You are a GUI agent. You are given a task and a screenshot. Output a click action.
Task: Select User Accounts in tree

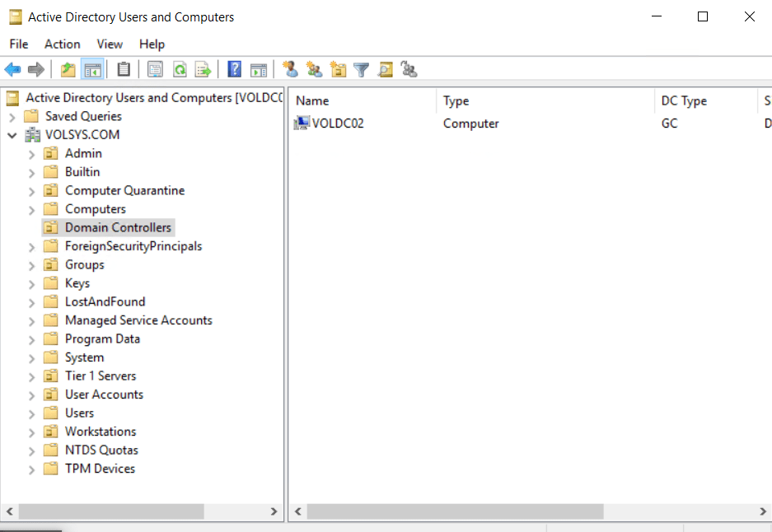pos(104,394)
